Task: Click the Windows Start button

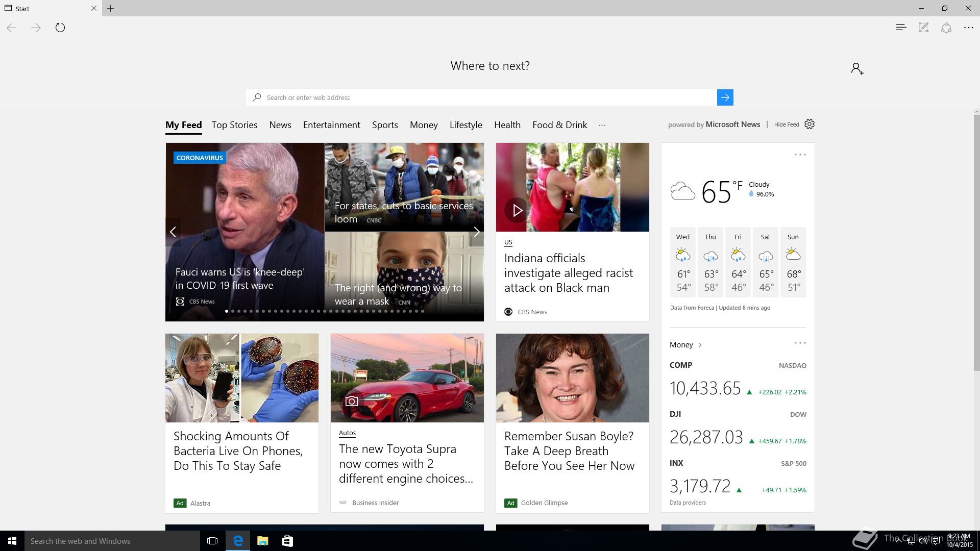Action: tap(12, 541)
